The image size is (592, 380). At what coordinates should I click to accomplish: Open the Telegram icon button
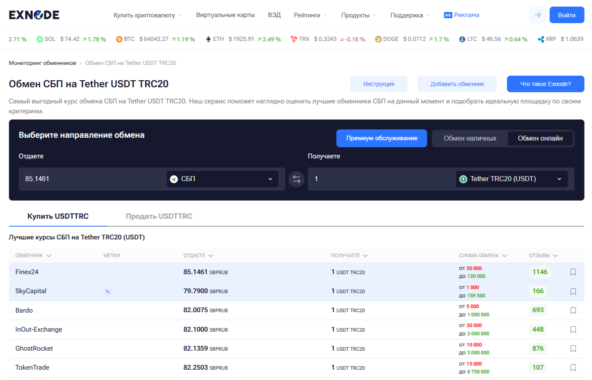pos(538,15)
